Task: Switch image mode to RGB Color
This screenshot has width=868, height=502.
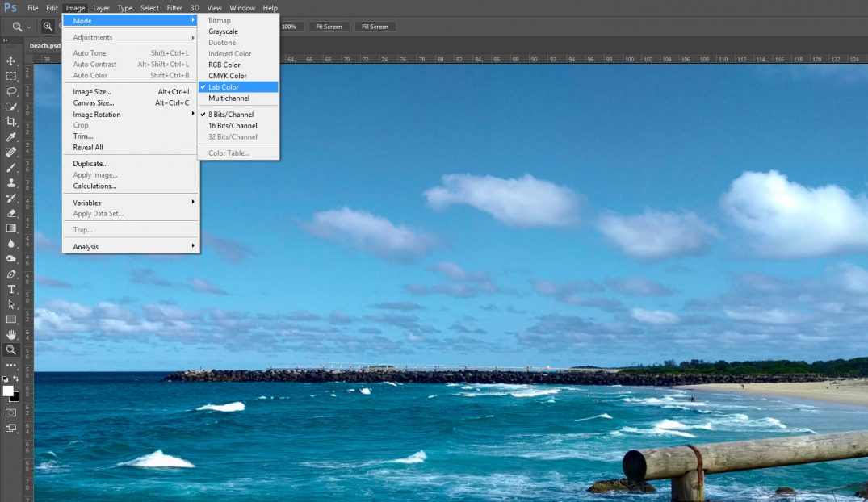Action: click(x=224, y=65)
